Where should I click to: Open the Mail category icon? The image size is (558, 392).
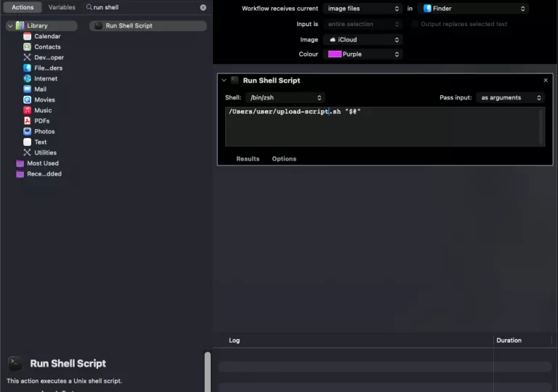28,89
